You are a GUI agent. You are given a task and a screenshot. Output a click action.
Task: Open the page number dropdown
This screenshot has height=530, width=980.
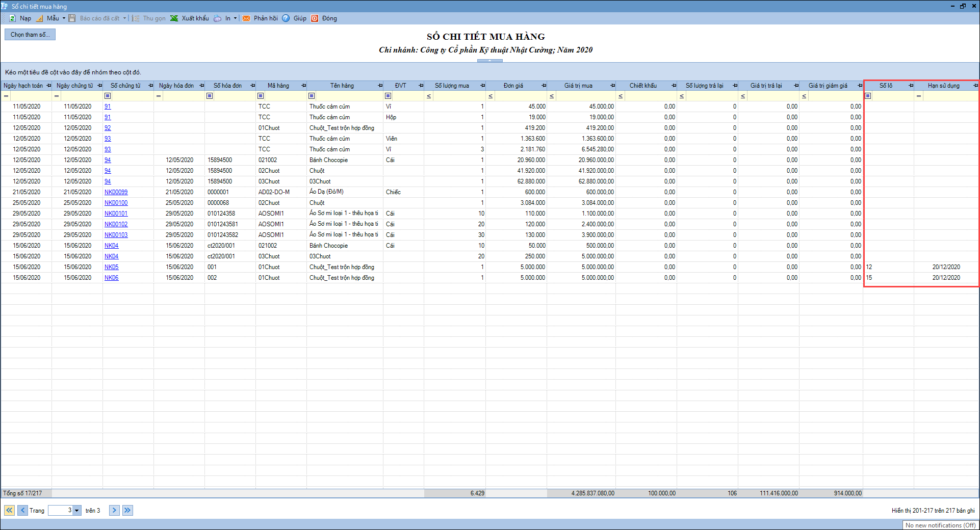pos(77,510)
